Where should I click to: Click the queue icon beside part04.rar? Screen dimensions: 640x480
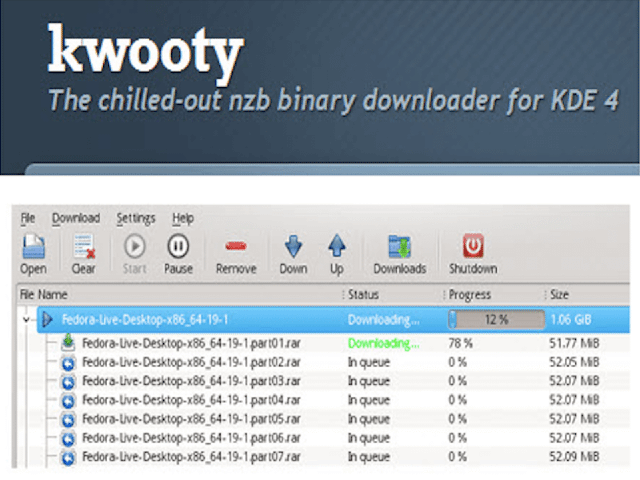click(68, 400)
